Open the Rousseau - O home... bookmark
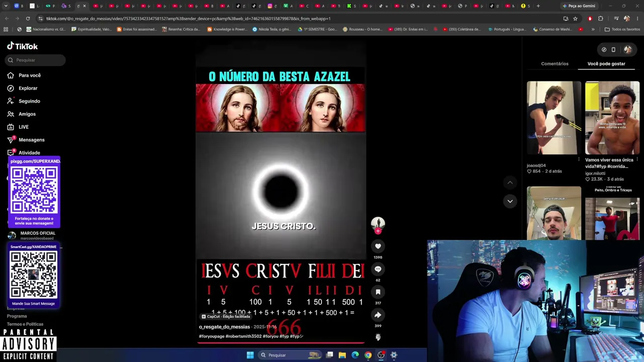The width and height of the screenshot is (644, 362). [x=363, y=29]
